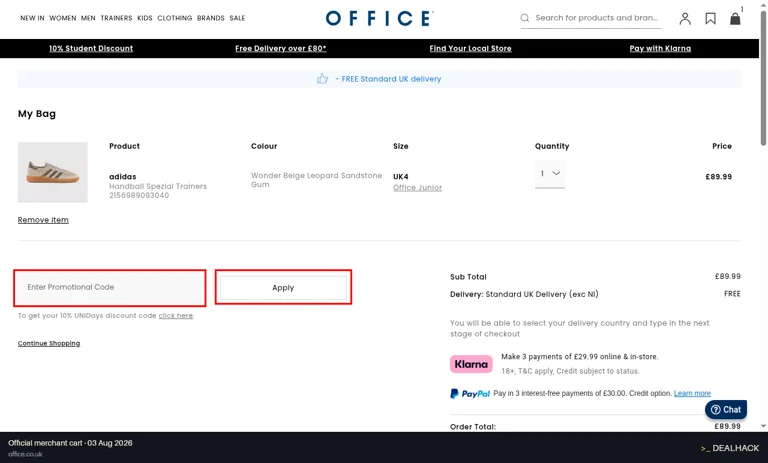The width and height of the screenshot is (768, 463).
Task: Click the 10% Student Discount link
Action: (x=91, y=49)
